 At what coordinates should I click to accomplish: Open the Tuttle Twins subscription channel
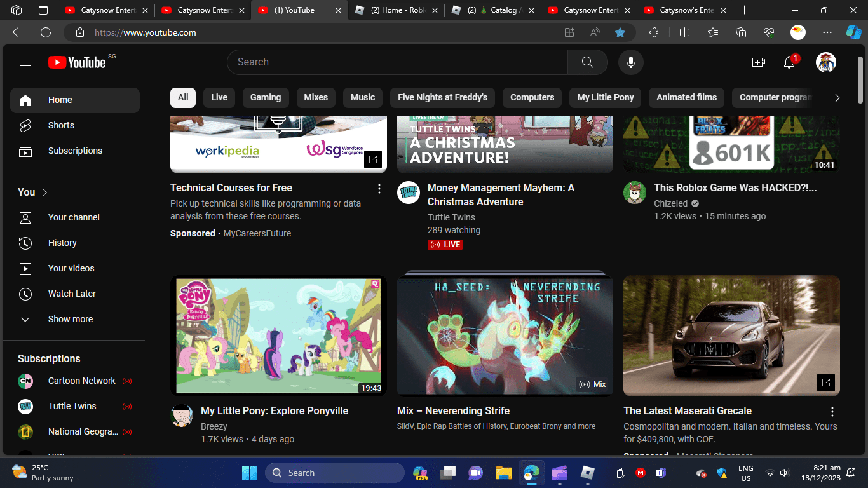[x=72, y=406]
